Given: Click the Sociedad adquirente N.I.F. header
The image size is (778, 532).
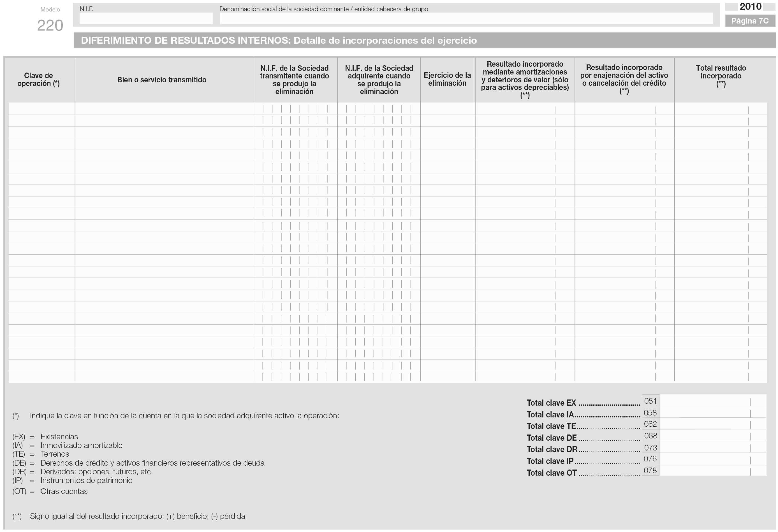Looking at the screenshot, I should point(379,80).
